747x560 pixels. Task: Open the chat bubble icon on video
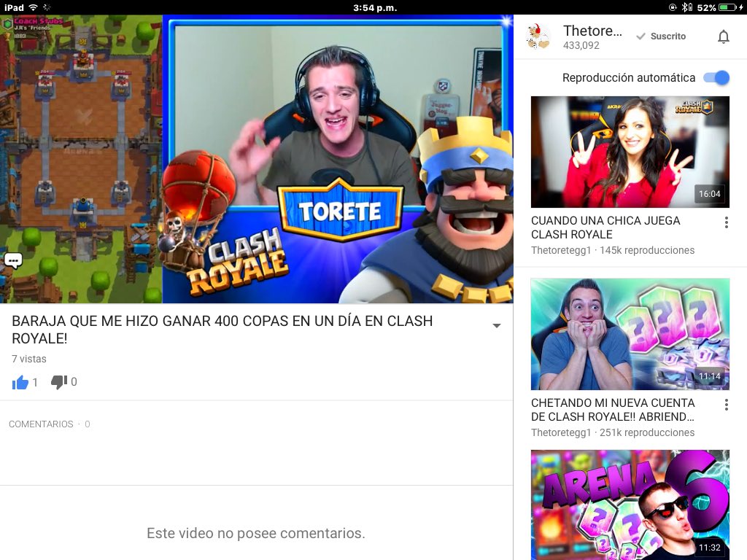click(x=13, y=260)
